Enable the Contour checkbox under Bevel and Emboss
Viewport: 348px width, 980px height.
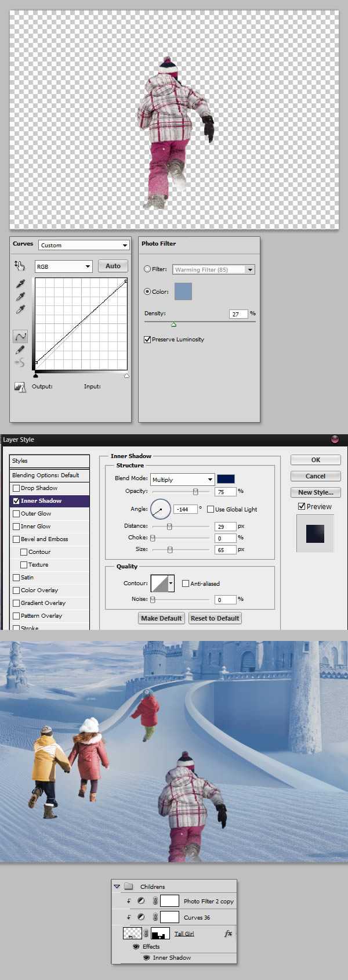(24, 552)
